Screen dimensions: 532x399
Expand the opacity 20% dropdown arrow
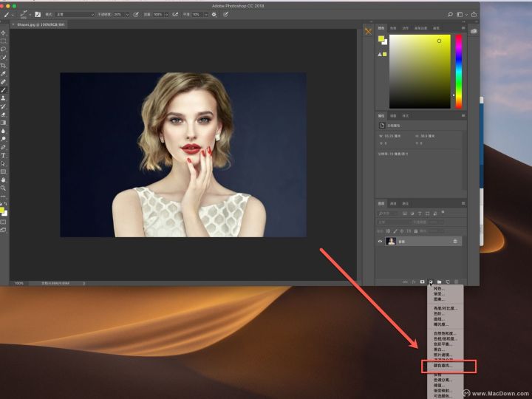(127, 15)
